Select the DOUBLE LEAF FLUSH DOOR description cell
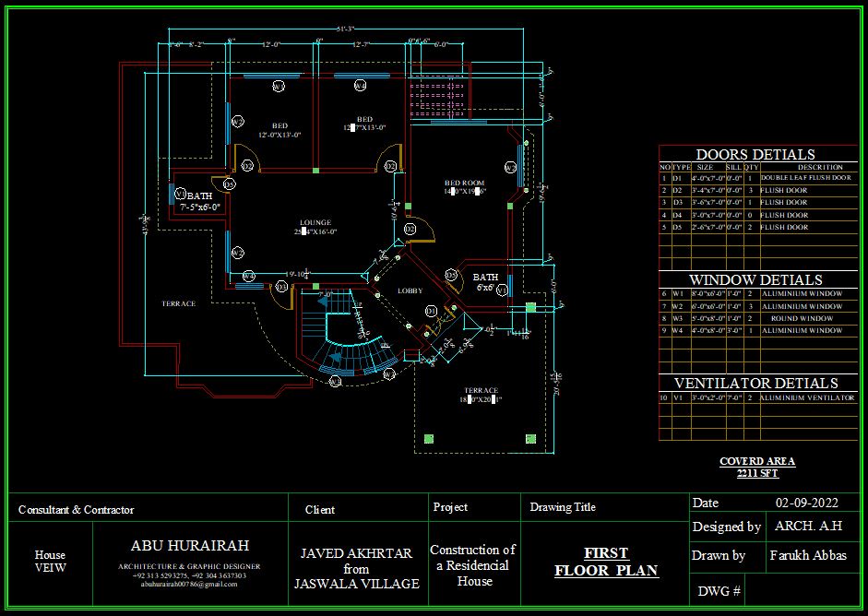868x616 pixels. (x=806, y=178)
